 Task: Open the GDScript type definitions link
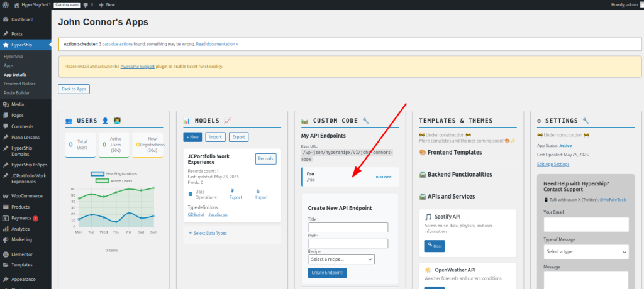(196, 215)
